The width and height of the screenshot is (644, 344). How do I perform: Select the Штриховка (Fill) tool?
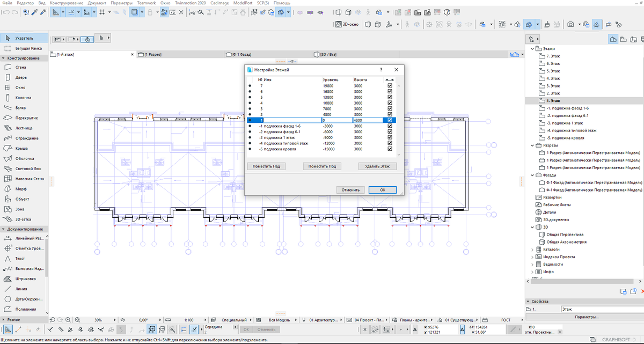click(23, 279)
